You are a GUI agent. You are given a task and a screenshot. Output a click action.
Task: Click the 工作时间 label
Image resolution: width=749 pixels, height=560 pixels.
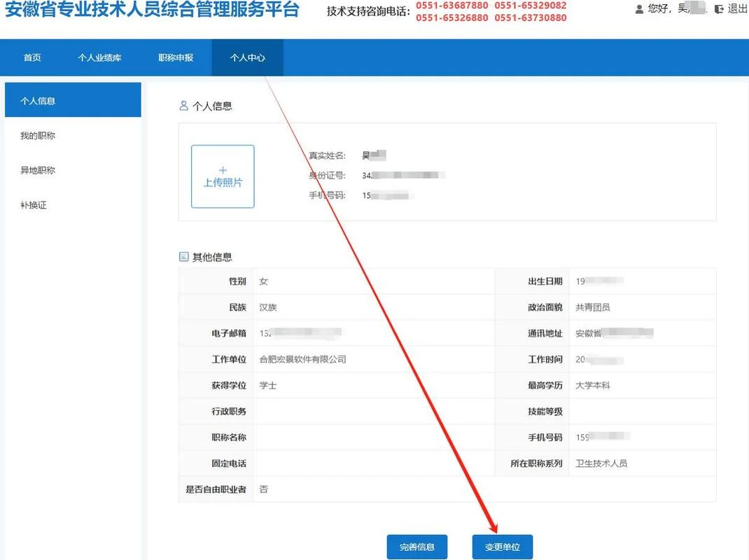[545, 359]
